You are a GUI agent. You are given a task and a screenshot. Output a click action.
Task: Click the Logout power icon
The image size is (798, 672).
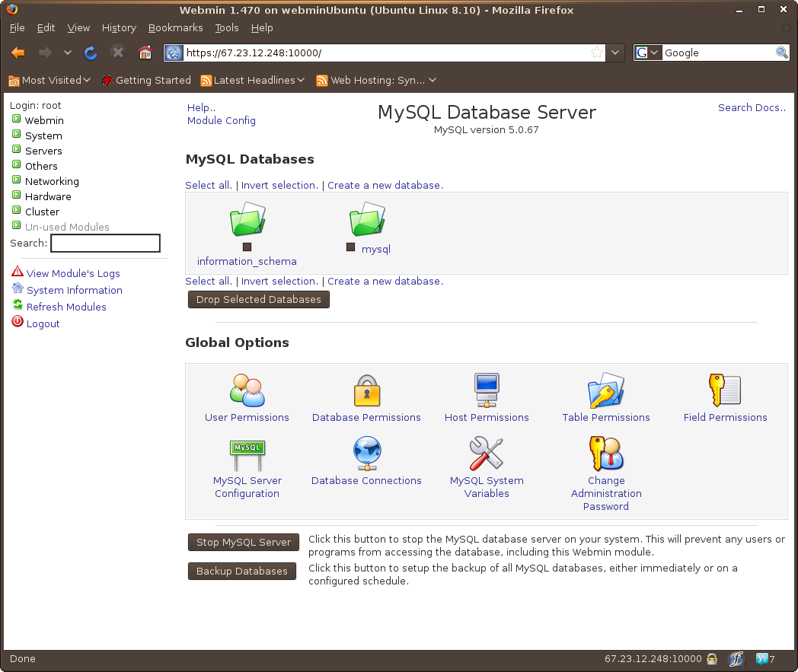[x=18, y=321]
